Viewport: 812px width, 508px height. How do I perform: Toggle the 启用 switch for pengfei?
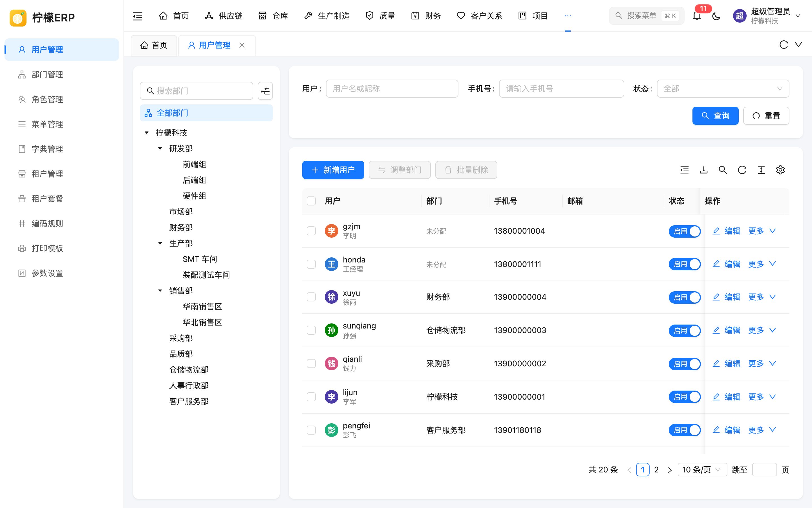pos(685,430)
